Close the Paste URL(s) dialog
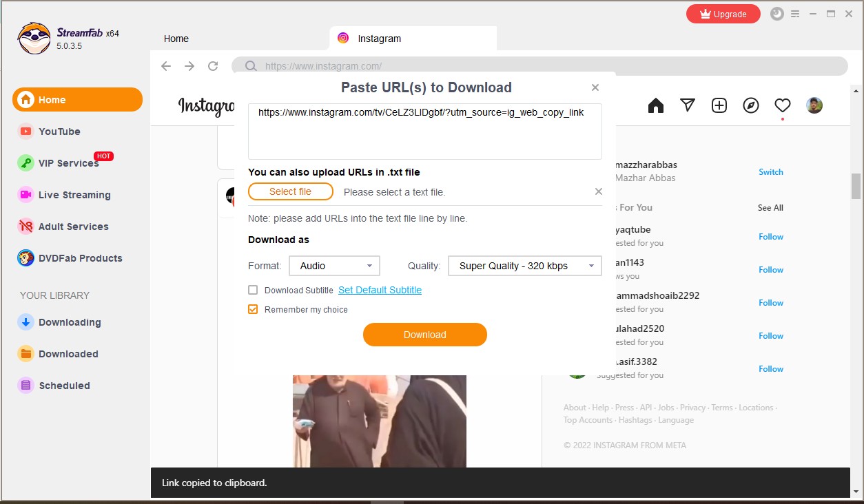The image size is (864, 504). 595,87
